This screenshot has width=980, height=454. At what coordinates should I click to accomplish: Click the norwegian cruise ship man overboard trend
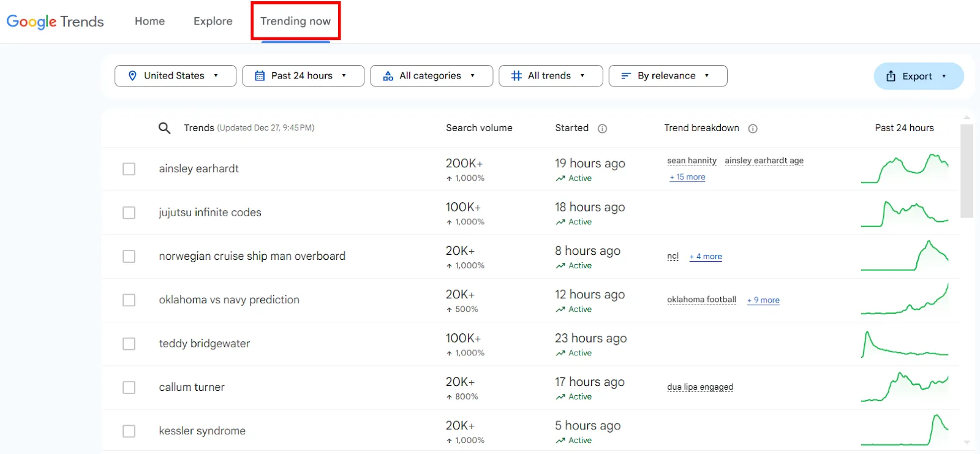(252, 256)
